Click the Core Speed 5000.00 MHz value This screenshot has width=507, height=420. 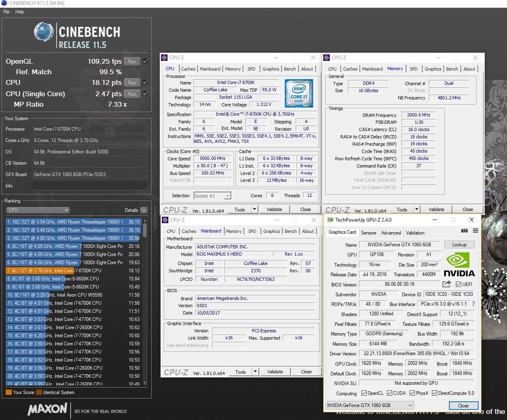(213, 159)
